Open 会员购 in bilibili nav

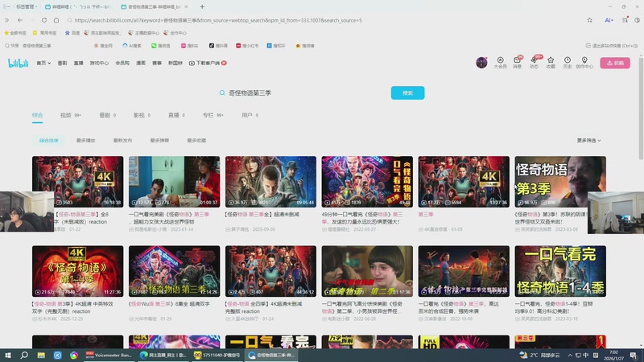coord(122,63)
